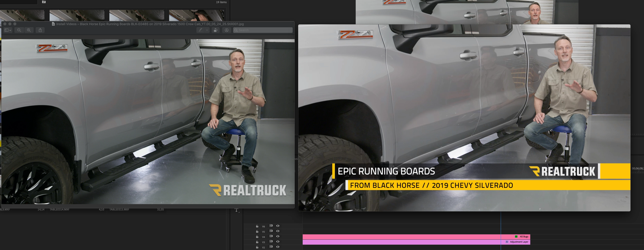Toggle the V3 track output eye

(278, 241)
